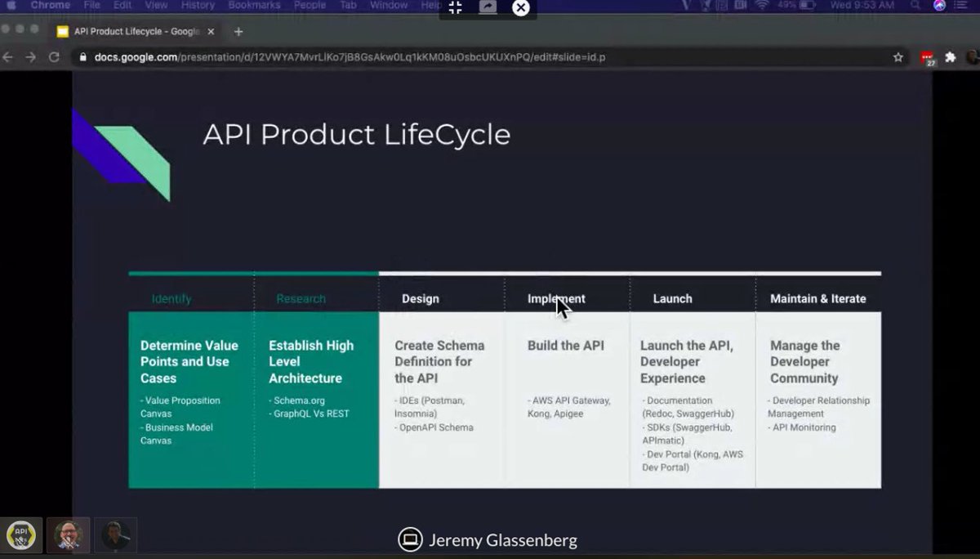Open the History menu
The width and height of the screenshot is (980, 559).
[198, 5]
